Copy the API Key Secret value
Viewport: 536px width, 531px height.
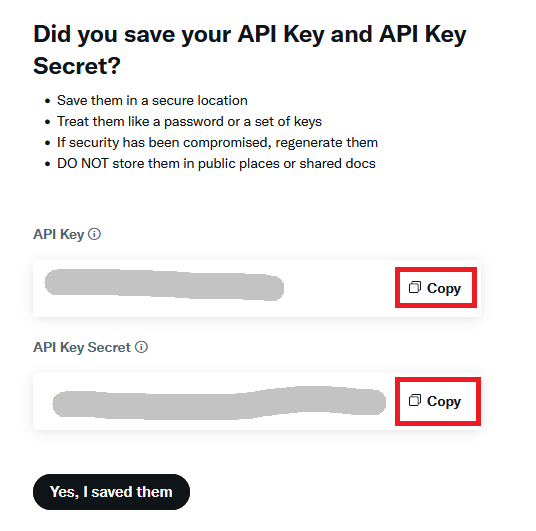tap(438, 401)
